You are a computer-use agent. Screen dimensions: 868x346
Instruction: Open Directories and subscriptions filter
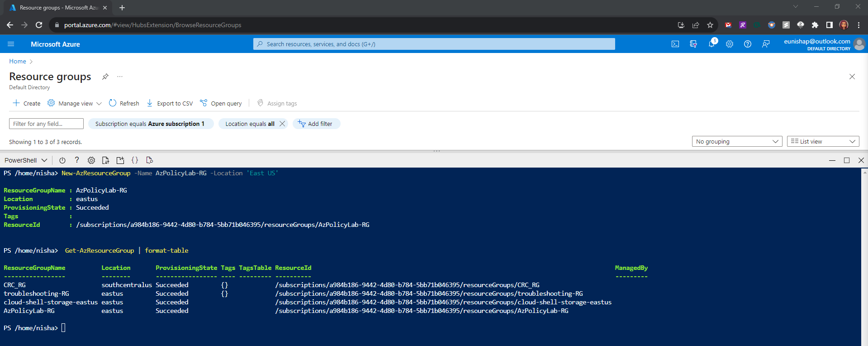(x=693, y=44)
